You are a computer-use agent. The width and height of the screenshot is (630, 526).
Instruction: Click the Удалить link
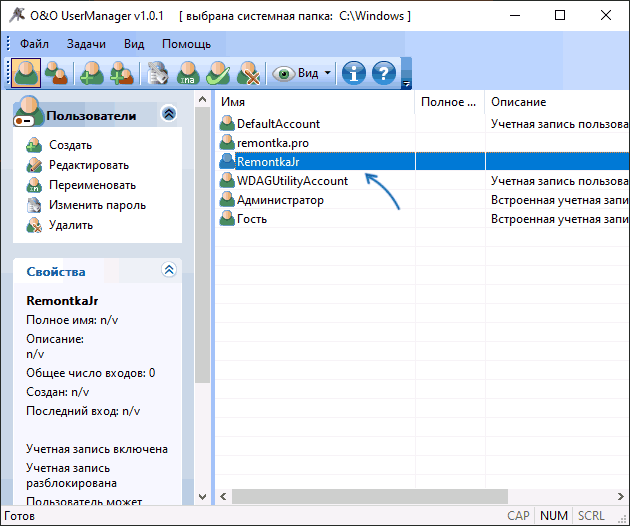[71, 225]
